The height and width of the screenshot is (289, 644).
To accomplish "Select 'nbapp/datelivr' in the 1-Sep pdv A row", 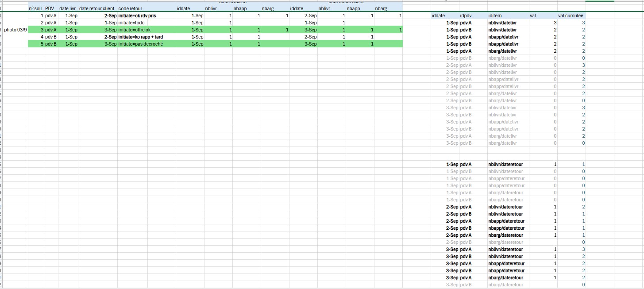I will pyautogui.click(x=503, y=37).
